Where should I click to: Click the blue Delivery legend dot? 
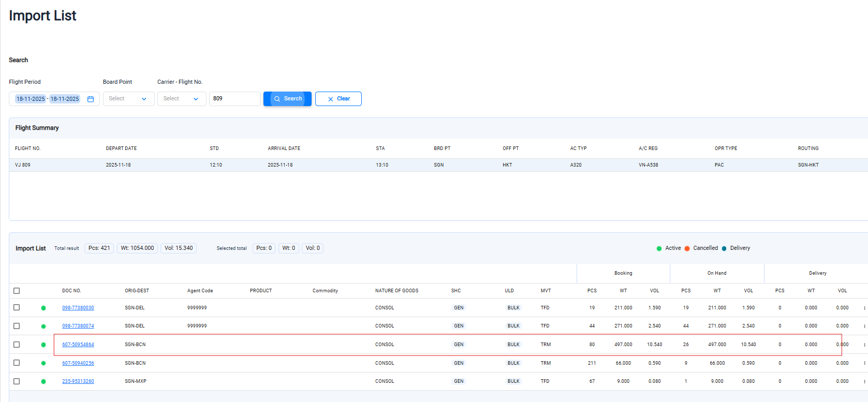point(724,248)
